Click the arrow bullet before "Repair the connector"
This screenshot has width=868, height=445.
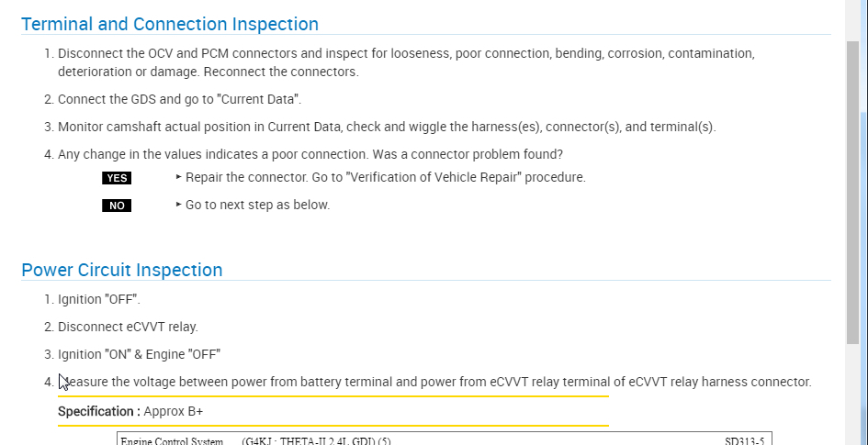tap(178, 177)
